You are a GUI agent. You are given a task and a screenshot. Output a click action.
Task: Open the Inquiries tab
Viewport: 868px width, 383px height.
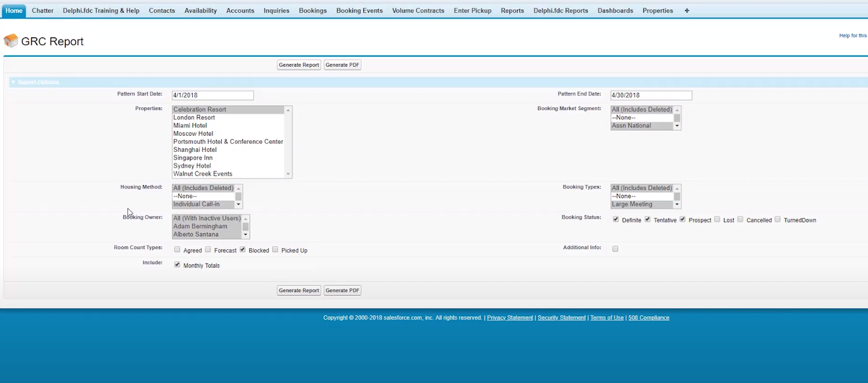[276, 11]
